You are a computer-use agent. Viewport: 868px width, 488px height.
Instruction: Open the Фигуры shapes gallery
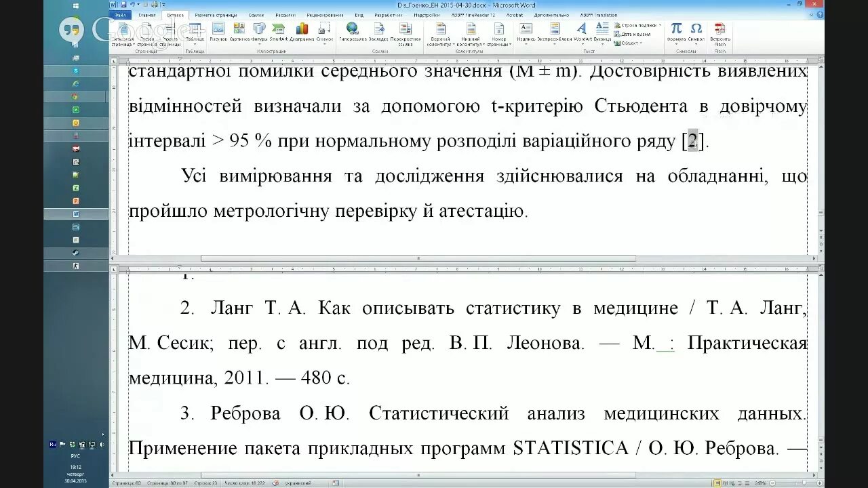(259, 34)
